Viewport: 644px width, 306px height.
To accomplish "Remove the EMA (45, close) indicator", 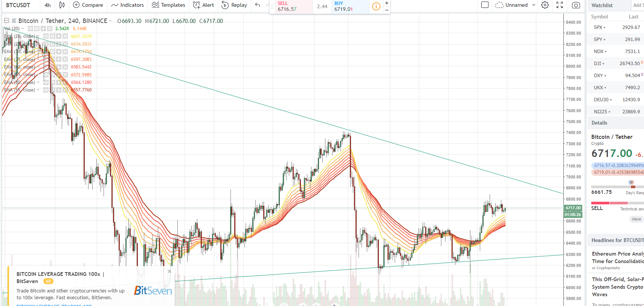I will (x=65, y=75).
